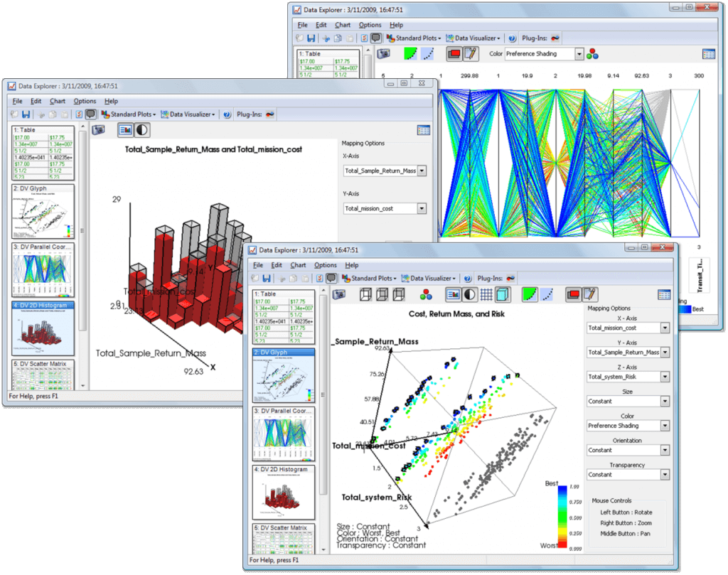The height and width of the screenshot is (575, 728).
Task: Toggle the dashed curve fit option
Action: pyautogui.click(x=545, y=294)
